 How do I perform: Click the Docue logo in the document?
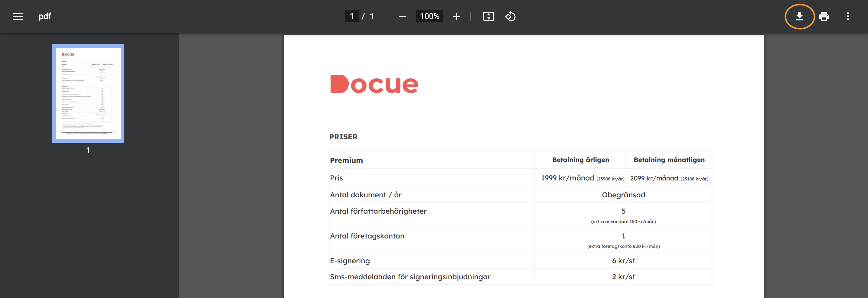[x=374, y=84]
